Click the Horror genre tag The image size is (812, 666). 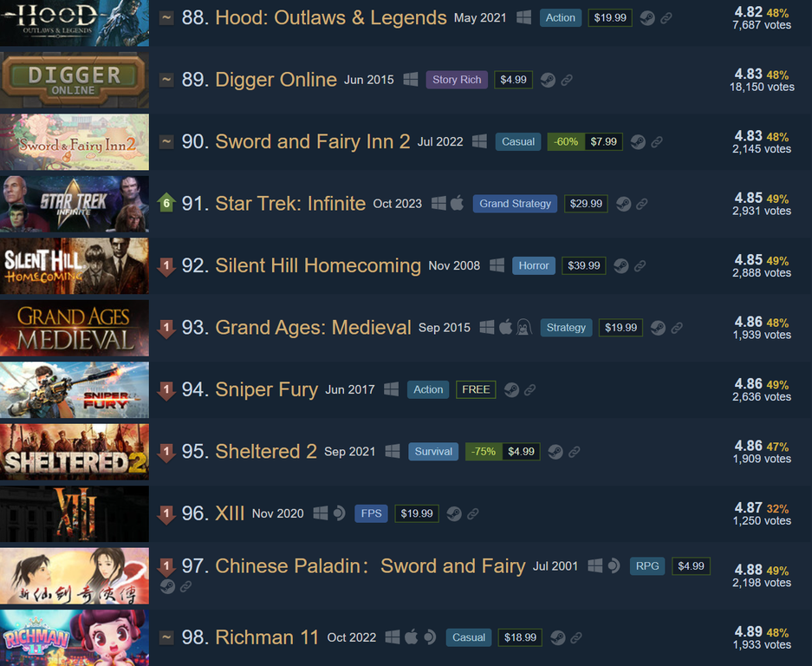(534, 266)
